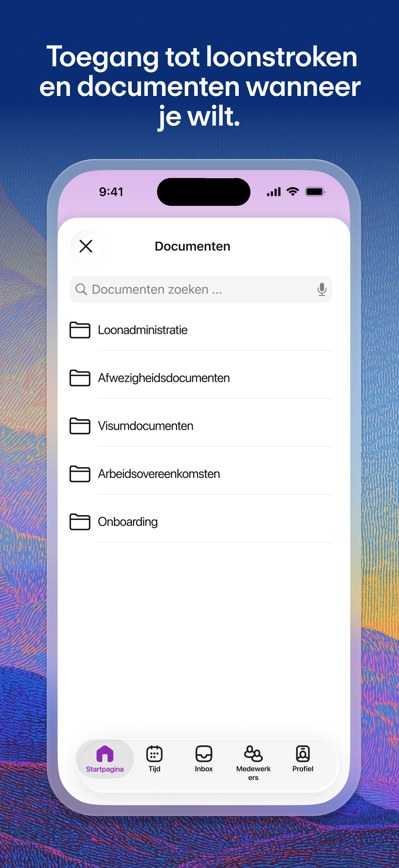Tap the battery icon in the status bar

tap(315, 192)
